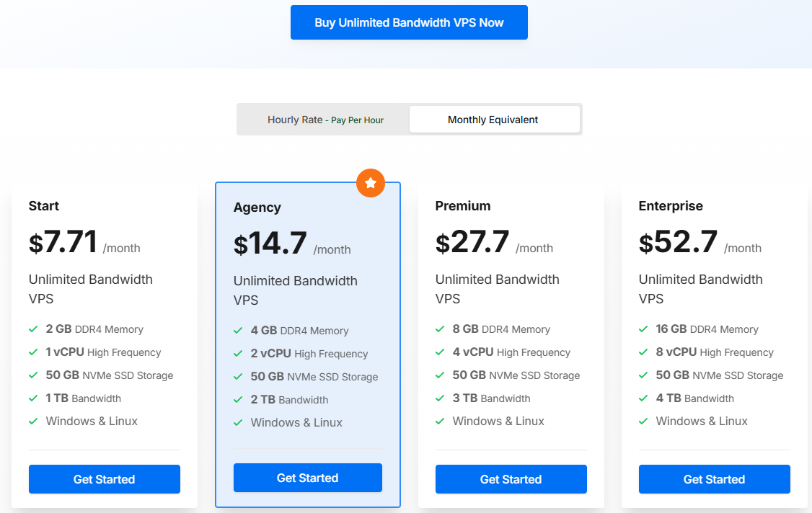This screenshot has height=513, width=812.
Task: Click checkmark beside Start plan Windows & Linux
Action: pyautogui.click(x=33, y=421)
